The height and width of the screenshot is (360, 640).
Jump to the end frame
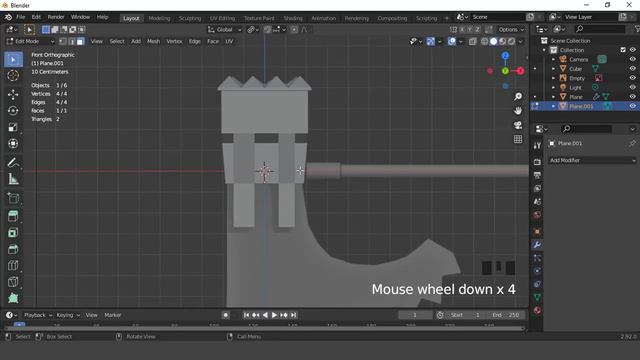tap(293, 315)
